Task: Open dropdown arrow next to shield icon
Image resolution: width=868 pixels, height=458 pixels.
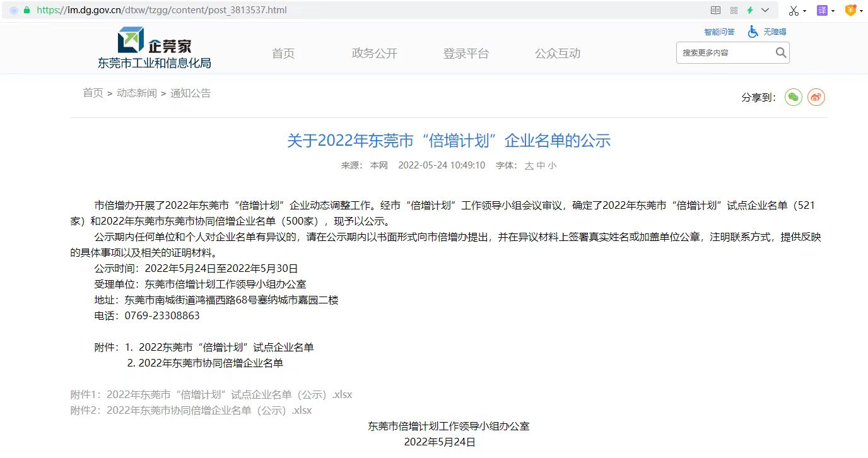Action: pyautogui.click(x=861, y=11)
